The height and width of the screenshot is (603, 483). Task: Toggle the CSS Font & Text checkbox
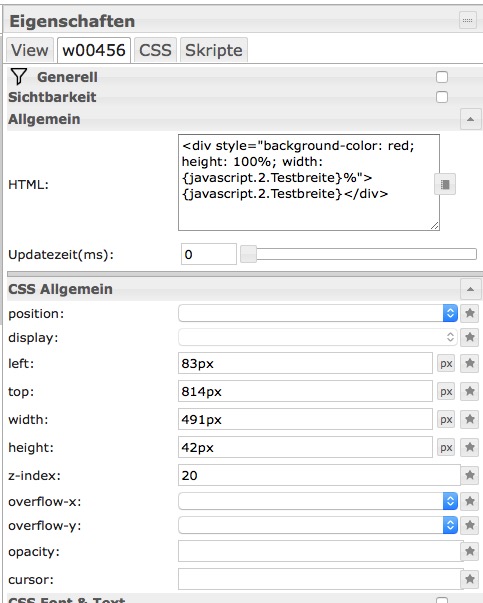point(442,600)
